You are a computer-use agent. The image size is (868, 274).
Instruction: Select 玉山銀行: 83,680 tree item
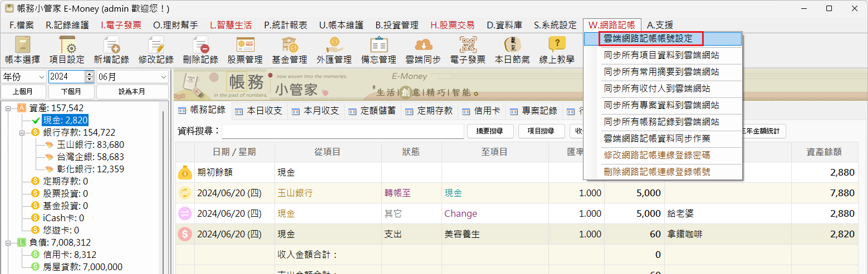90,145
